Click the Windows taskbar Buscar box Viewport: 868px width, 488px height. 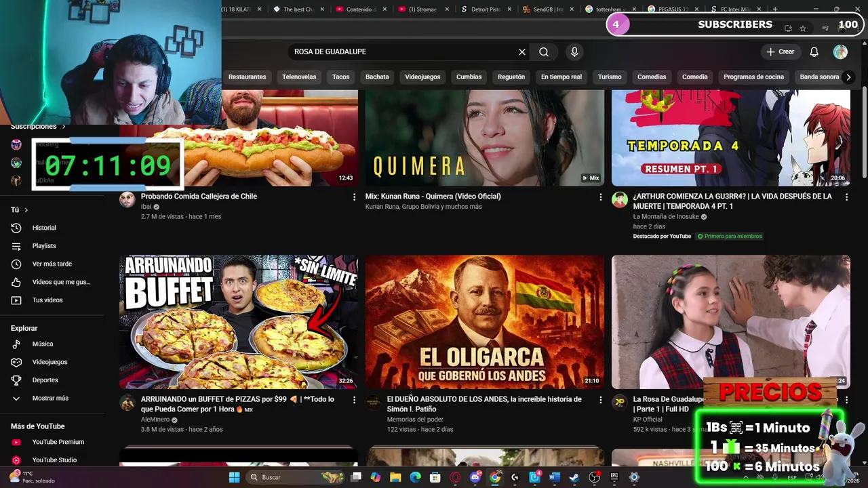pyautogui.click(x=294, y=477)
